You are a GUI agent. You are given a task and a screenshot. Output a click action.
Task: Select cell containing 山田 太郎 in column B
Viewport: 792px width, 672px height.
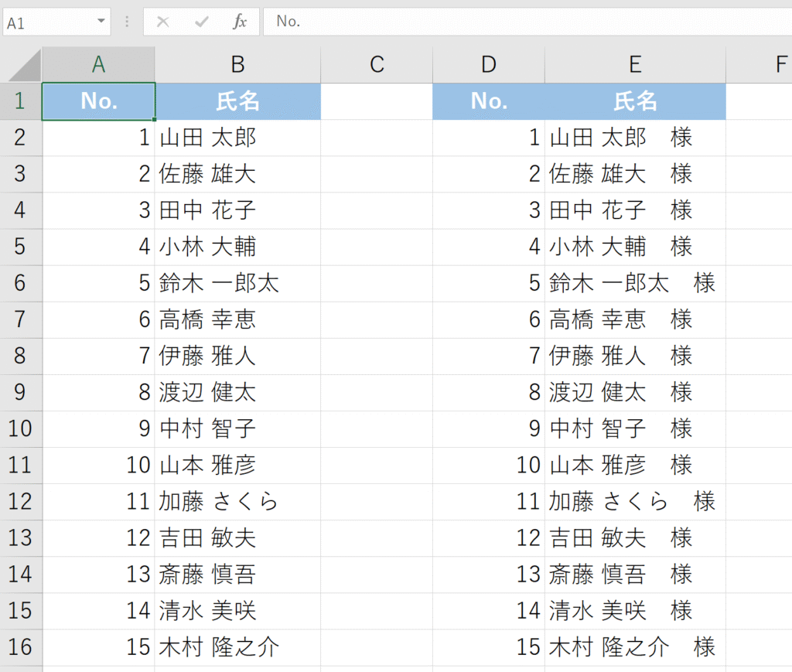point(237,138)
